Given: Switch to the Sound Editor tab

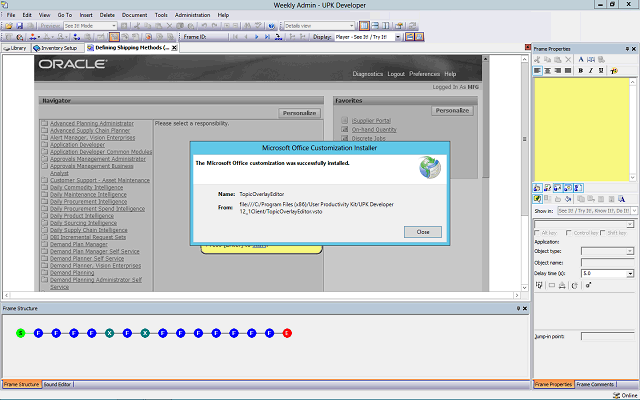Looking at the screenshot, I should point(57,384).
